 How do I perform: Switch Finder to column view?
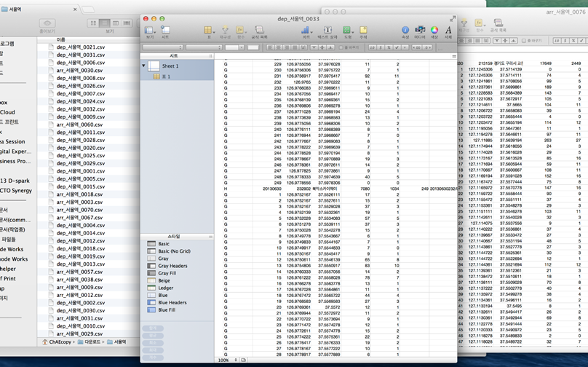click(x=114, y=24)
